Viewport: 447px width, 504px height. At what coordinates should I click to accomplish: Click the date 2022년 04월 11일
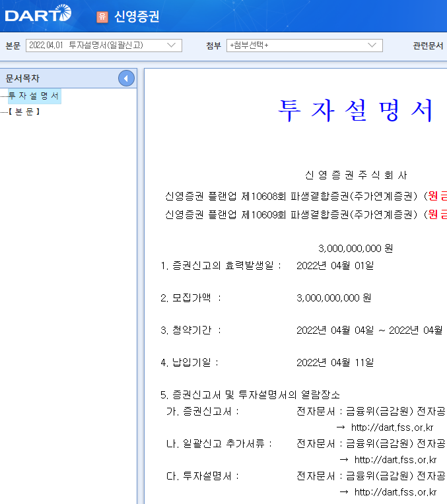point(335,363)
